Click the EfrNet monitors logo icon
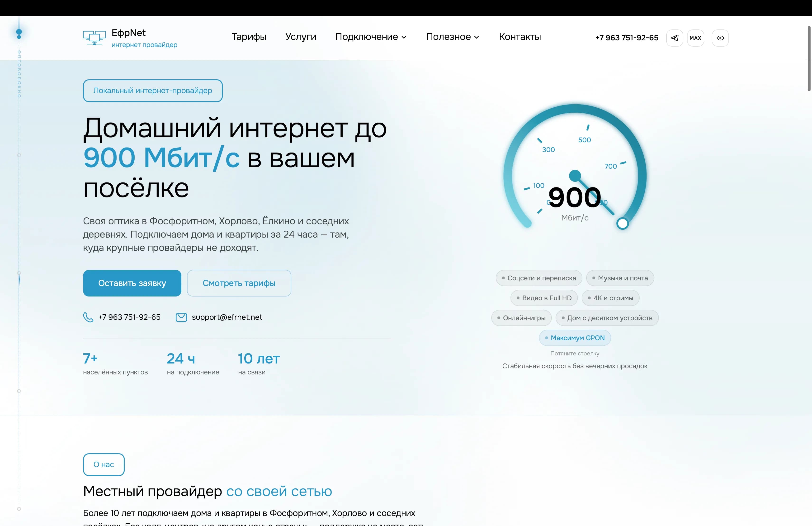 pyautogui.click(x=94, y=38)
